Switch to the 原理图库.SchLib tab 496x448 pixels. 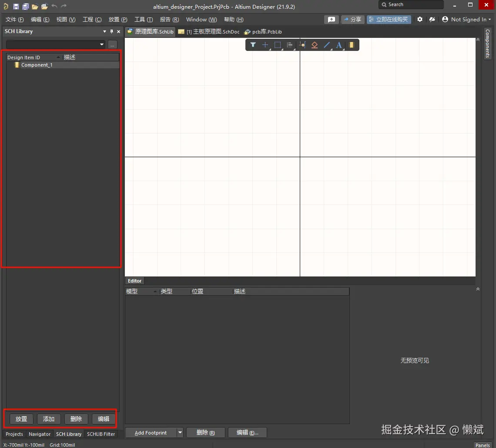(151, 32)
